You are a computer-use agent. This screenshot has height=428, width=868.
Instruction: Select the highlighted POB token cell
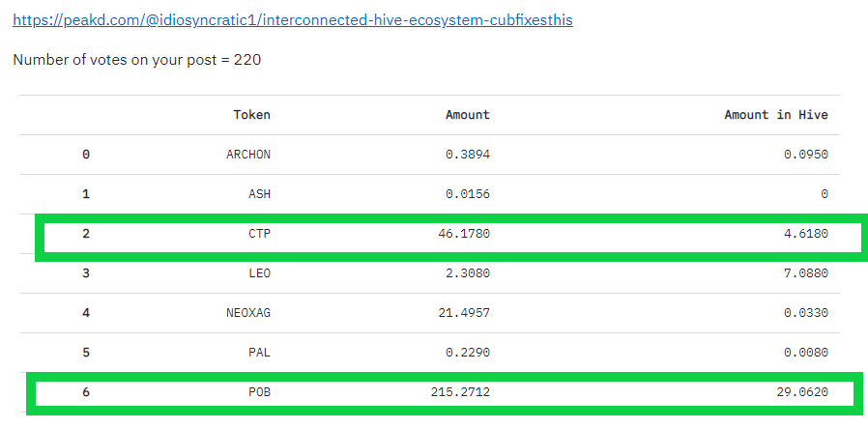pyautogui.click(x=259, y=392)
